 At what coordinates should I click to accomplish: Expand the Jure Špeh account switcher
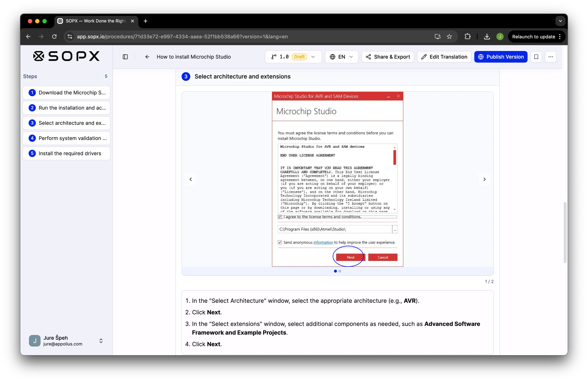click(x=101, y=341)
